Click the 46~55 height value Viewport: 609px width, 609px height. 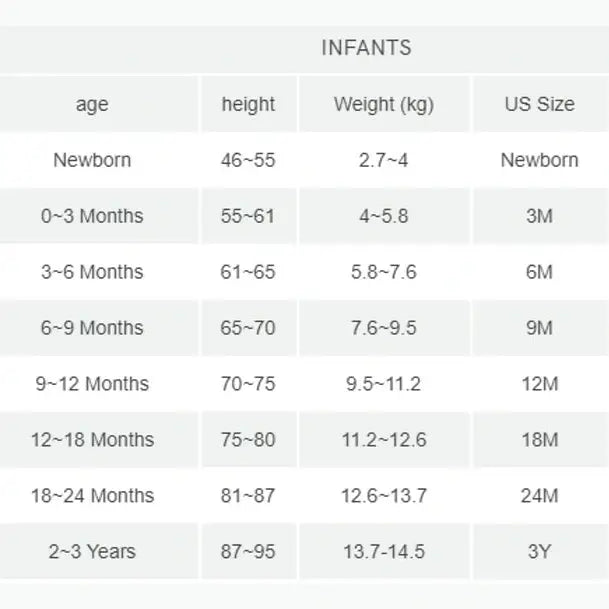coord(248,160)
